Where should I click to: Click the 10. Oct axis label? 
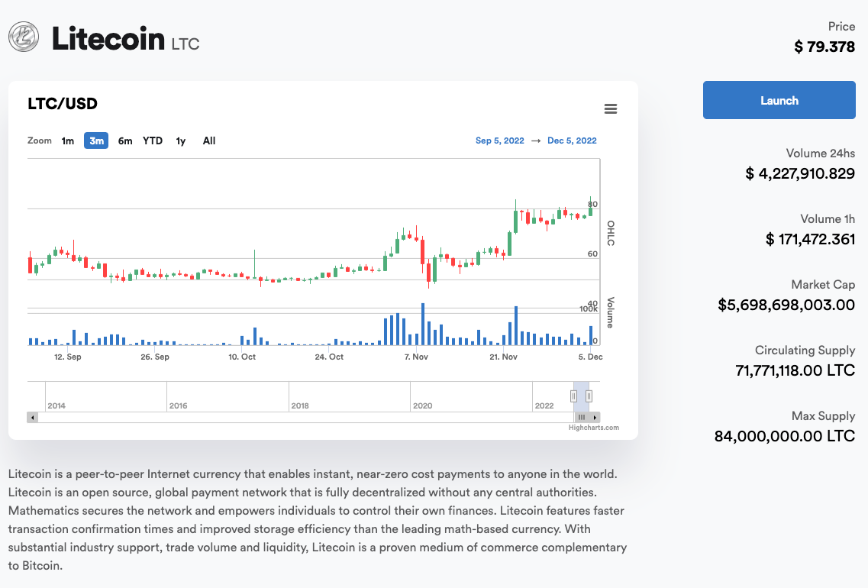click(x=242, y=357)
